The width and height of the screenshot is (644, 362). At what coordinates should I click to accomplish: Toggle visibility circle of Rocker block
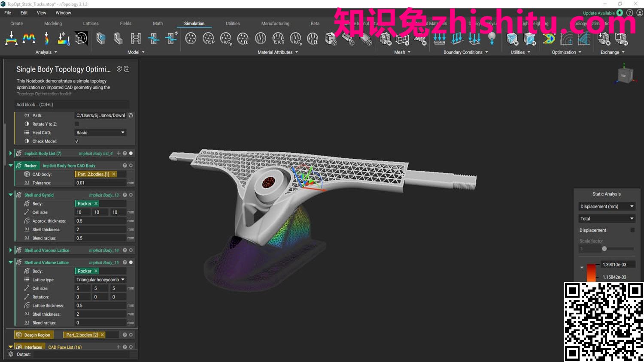click(131, 165)
